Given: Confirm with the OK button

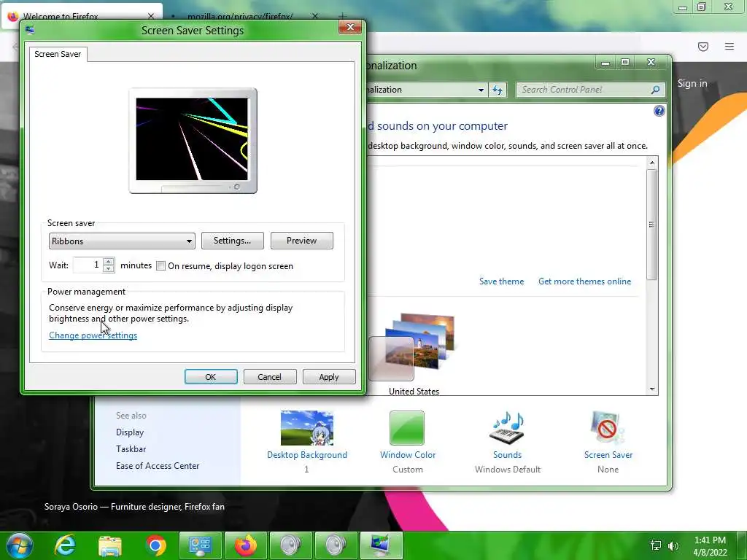Looking at the screenshot, I should tap(211, 377).
